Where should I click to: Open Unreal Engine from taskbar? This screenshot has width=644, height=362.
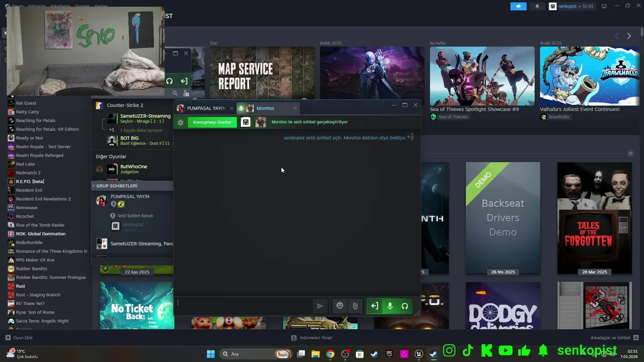pos(419,354)
